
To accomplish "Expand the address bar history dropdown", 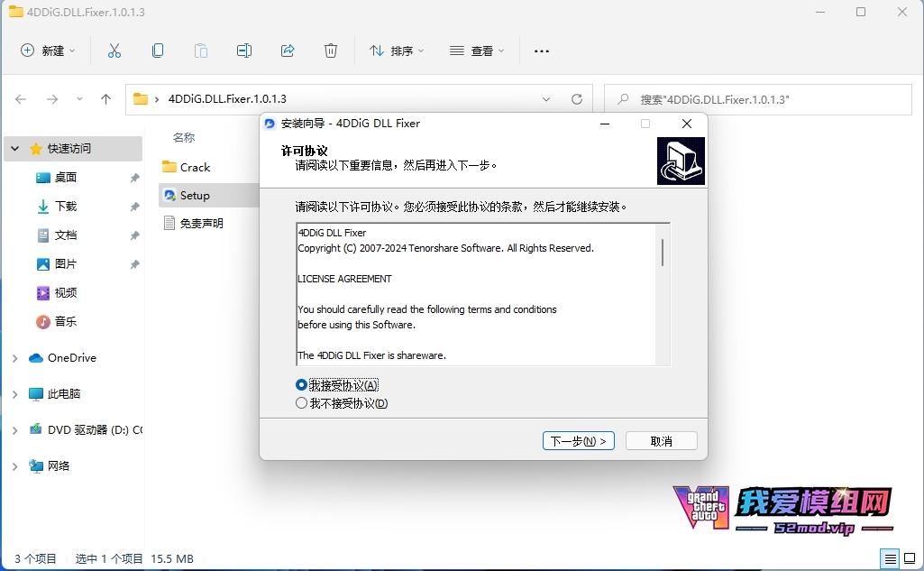I will 546,99.
